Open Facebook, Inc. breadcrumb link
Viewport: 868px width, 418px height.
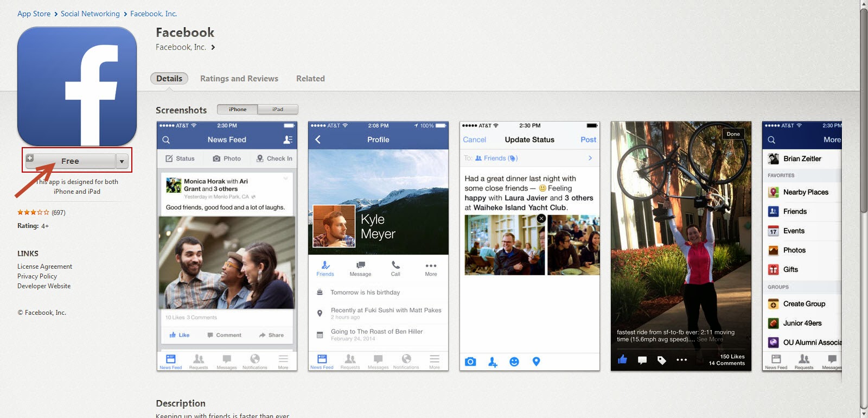(x=154, y=14)
